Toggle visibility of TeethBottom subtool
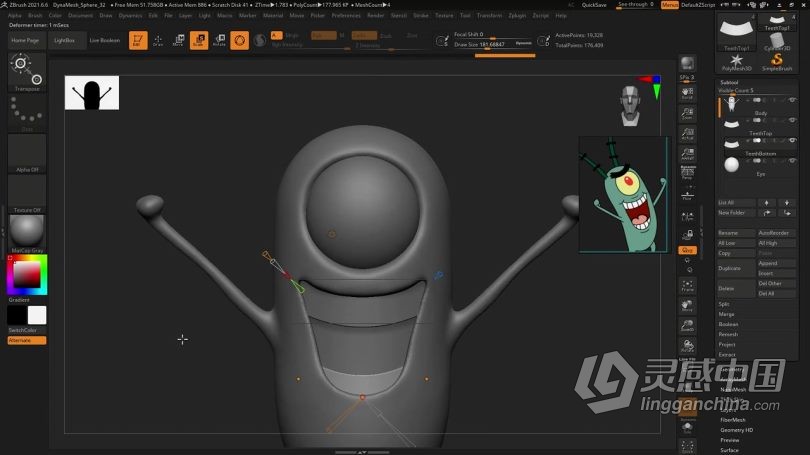Screen dimensions: 810x455 click(x=792, y=140)
